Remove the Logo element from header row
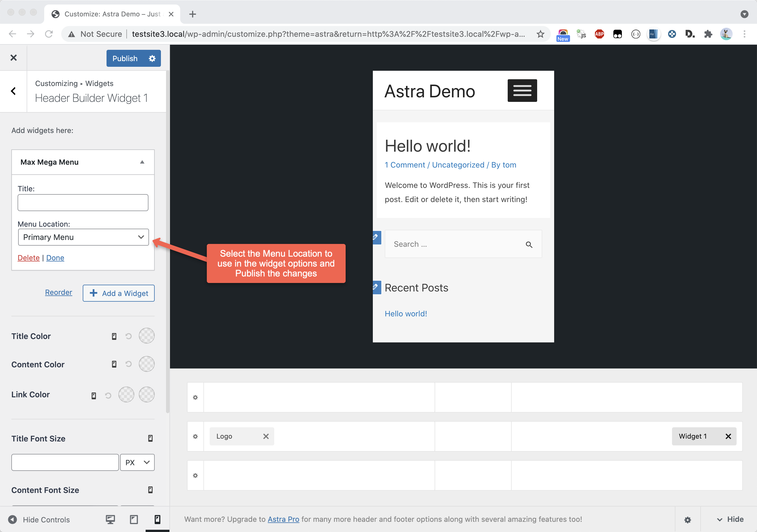This screenshot has width=757, height=532. click(x=266, y=436)
